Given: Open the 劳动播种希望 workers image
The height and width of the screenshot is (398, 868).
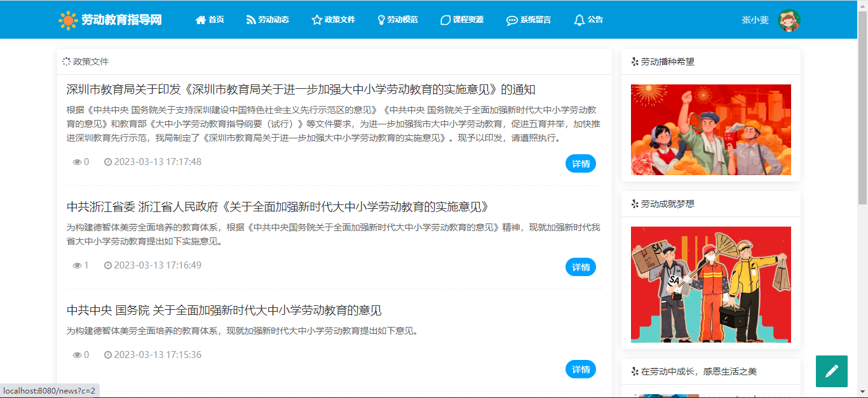Looking at the screenshot, I should tap(711, 129).
